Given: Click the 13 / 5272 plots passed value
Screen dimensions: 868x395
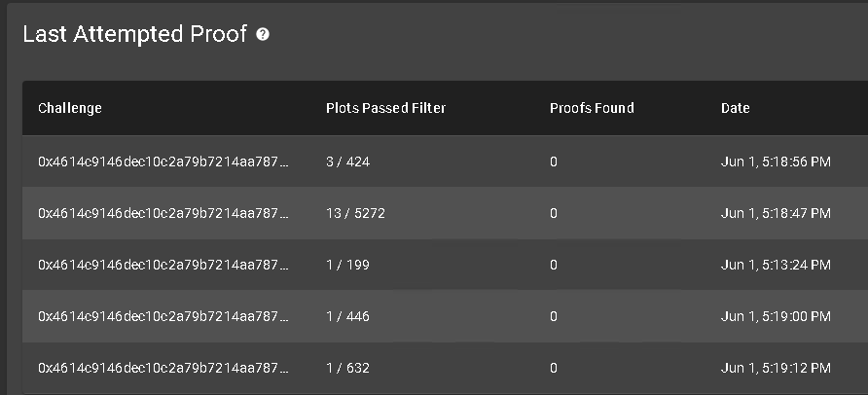Looking at the screenshot, I should (355, 213).
